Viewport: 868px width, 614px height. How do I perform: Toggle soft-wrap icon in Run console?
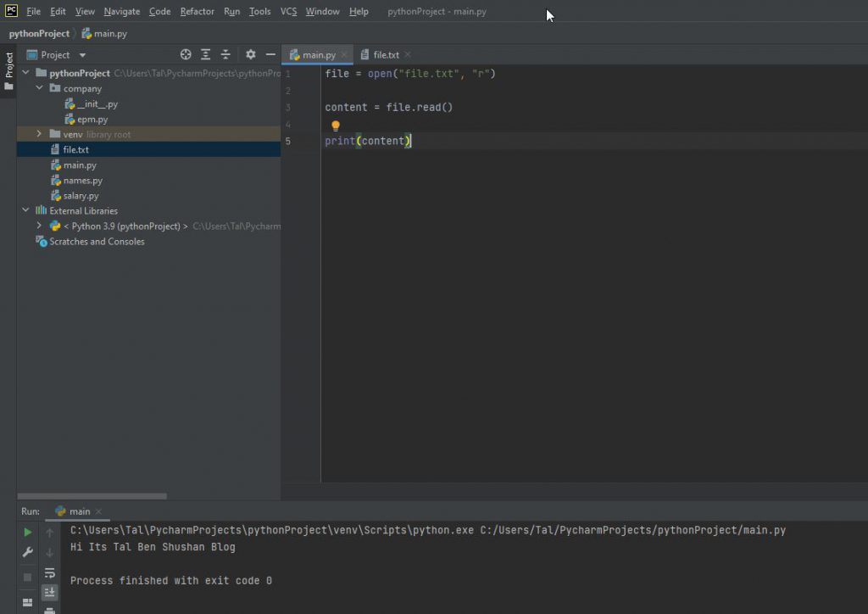(49, 572)
